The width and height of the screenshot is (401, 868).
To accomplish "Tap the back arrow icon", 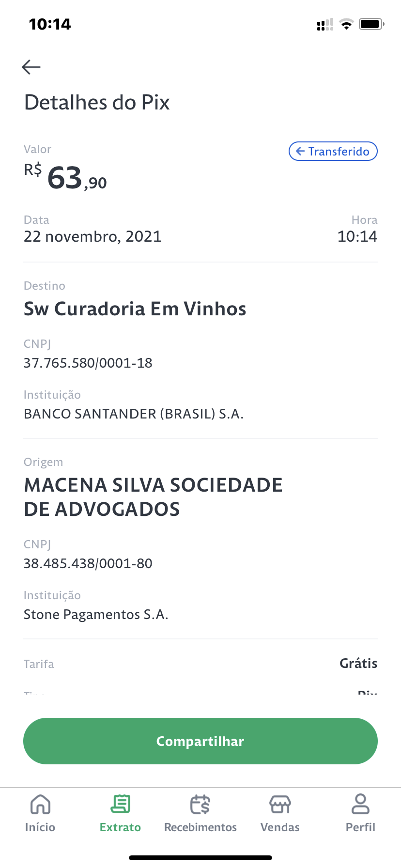I will [31, 67].
